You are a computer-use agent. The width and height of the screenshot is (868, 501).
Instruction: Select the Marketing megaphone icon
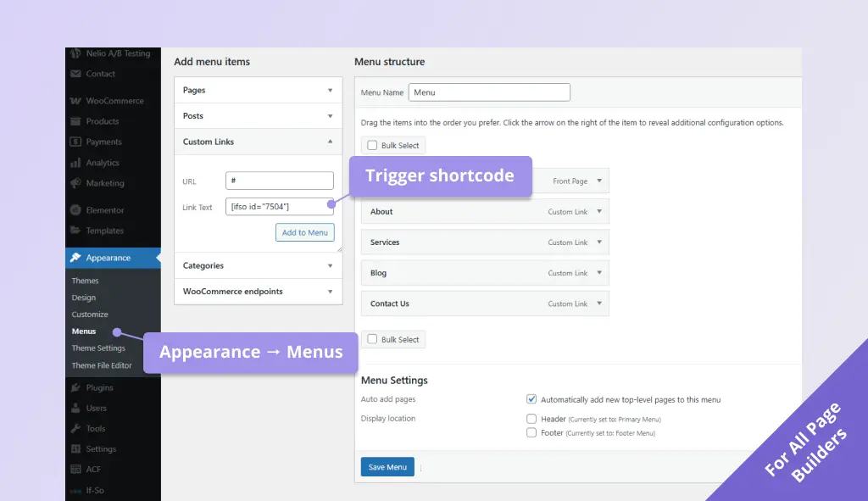point(76,183)
